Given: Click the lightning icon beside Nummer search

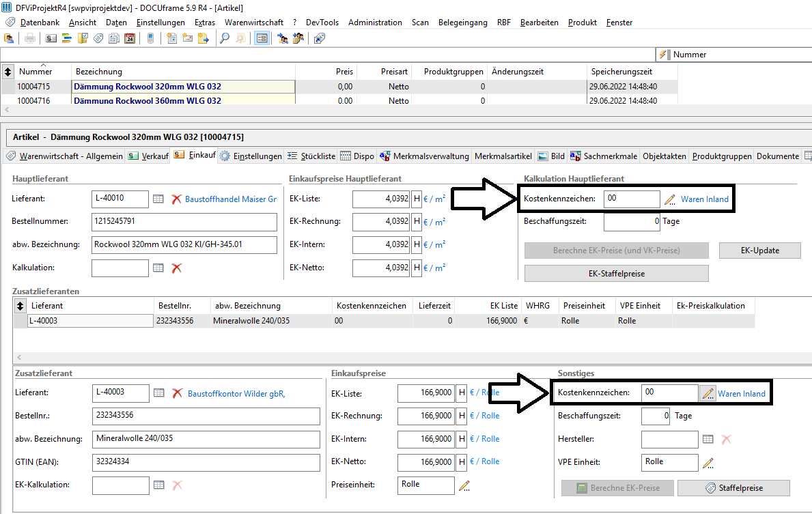Looking at the screenshot, I should click(664, 55).
